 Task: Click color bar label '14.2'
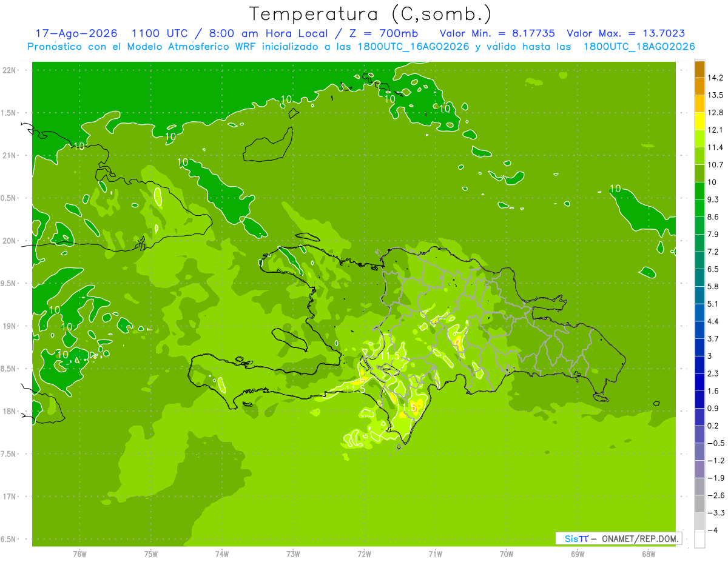pyautogui.click(x=715, y=78)
